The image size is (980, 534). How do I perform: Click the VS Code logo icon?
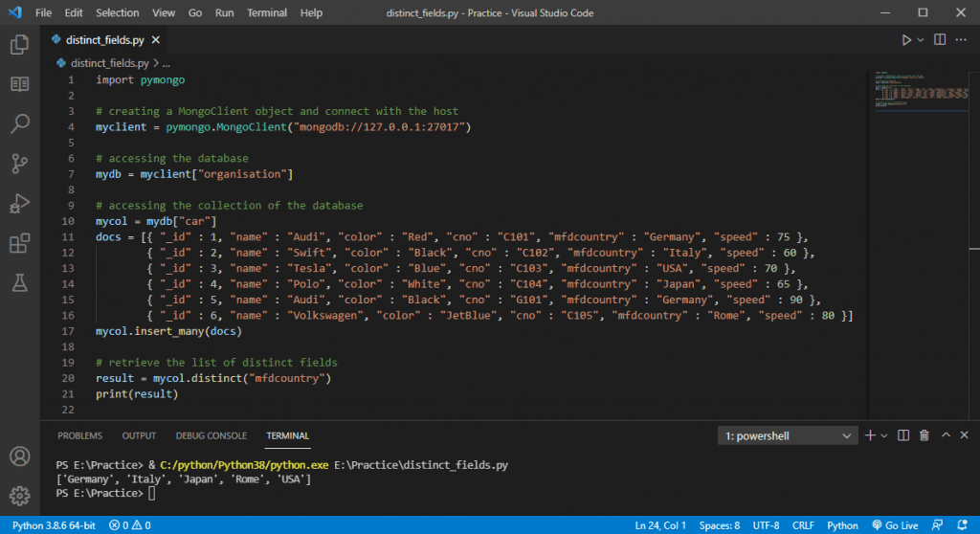tap(15, 12)
